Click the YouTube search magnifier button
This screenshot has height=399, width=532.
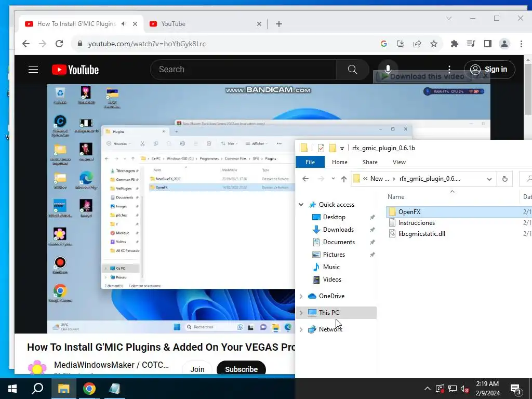(353, 70)
